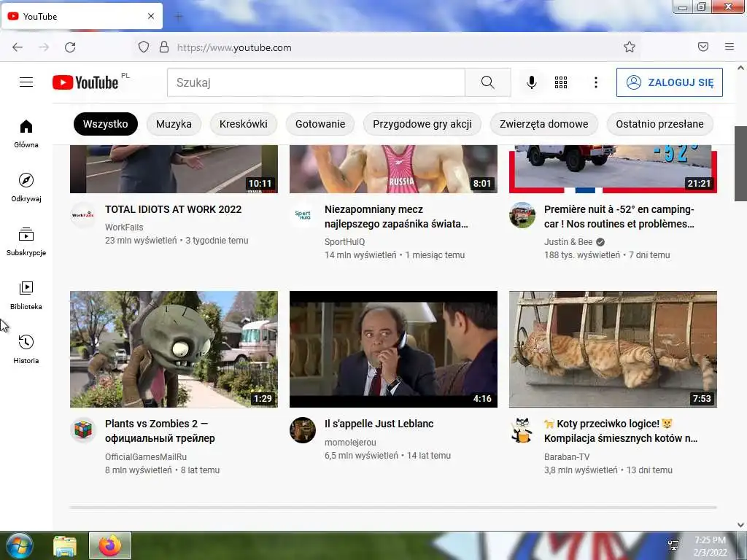Image resolution: width=747 pixels, height=560 pixels.
Task: Select the Wszystko filter chip
Action: coord(105,124)
